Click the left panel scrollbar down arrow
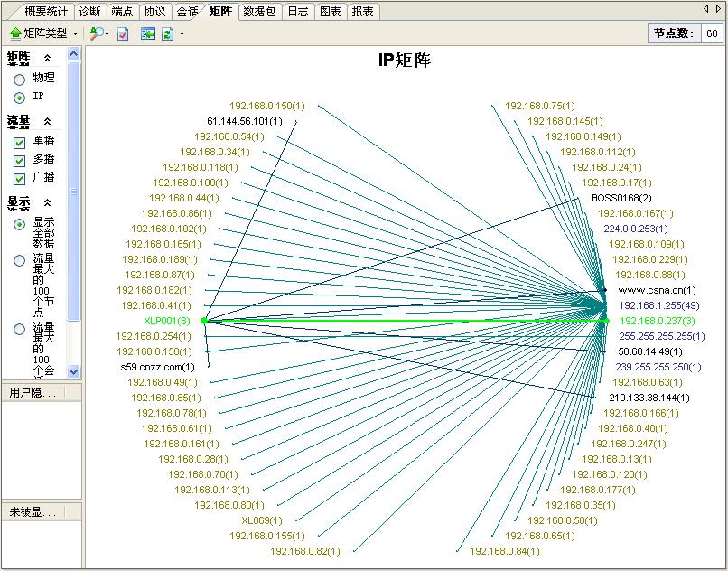 [x=74, y=371]
